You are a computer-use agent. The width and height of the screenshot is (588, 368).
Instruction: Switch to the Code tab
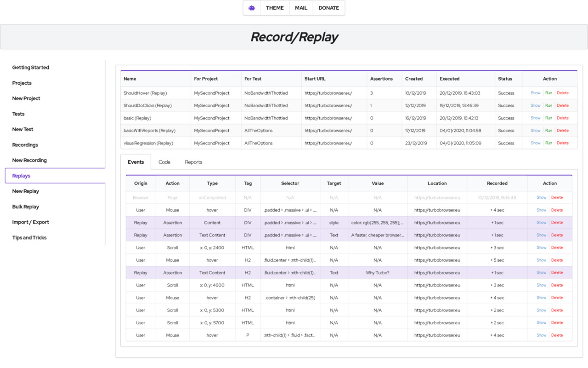coord(164,162)
